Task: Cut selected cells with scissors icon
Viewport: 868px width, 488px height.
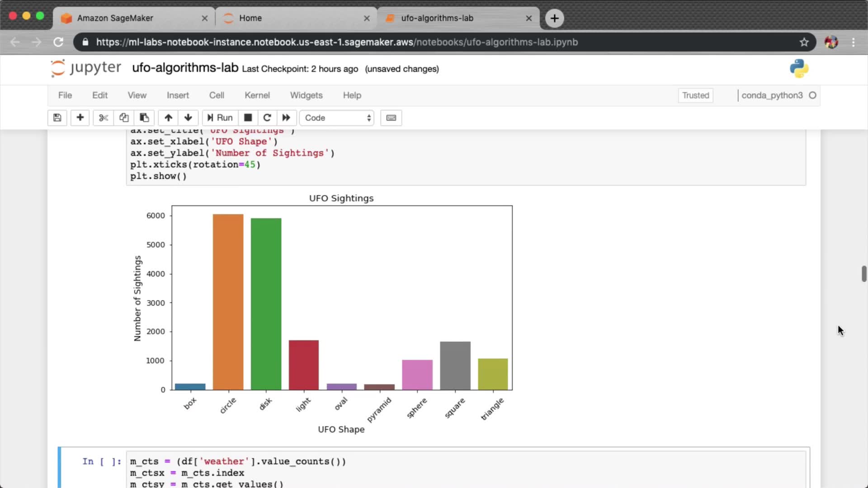Action: [x=104, y=118]
